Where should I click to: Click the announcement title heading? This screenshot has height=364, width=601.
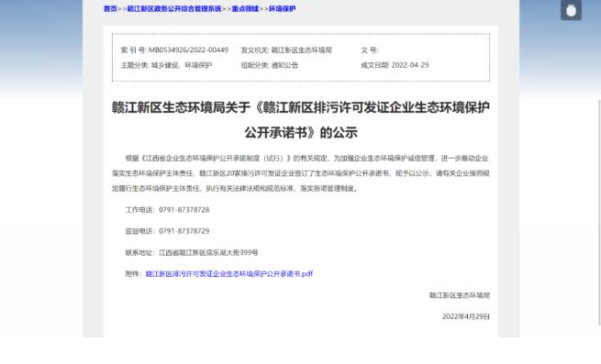pyautogui.click(x=301, y=120)
